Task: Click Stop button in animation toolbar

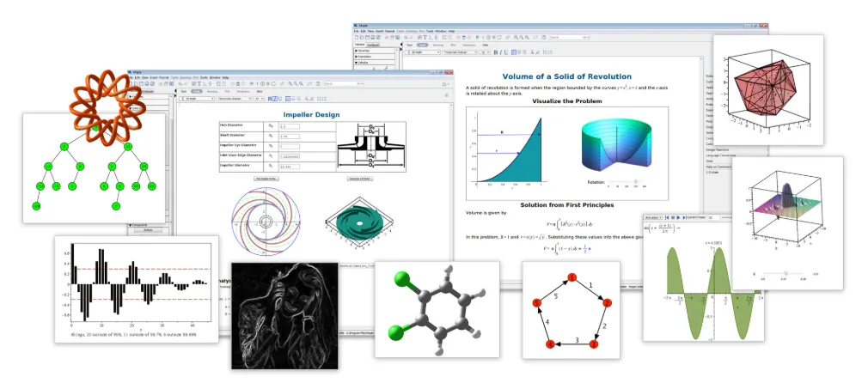Action: click(x=673, y=217)
